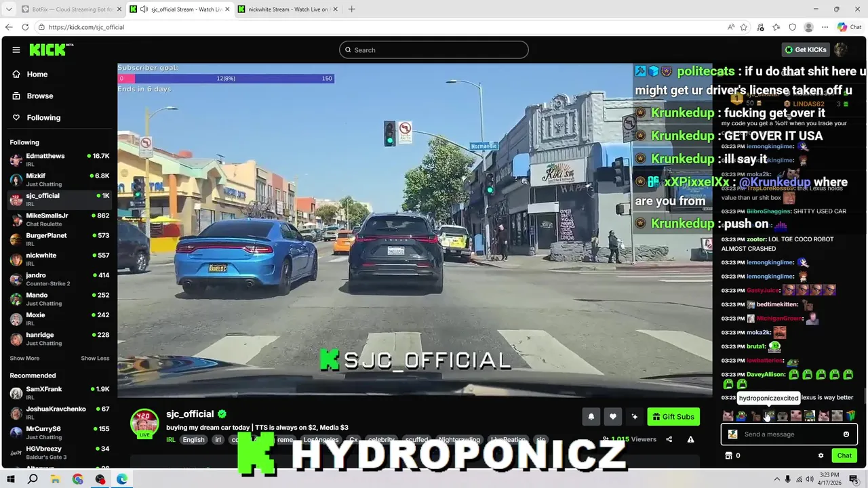
Task: Open the media control music icon
Action: (760, 27)
